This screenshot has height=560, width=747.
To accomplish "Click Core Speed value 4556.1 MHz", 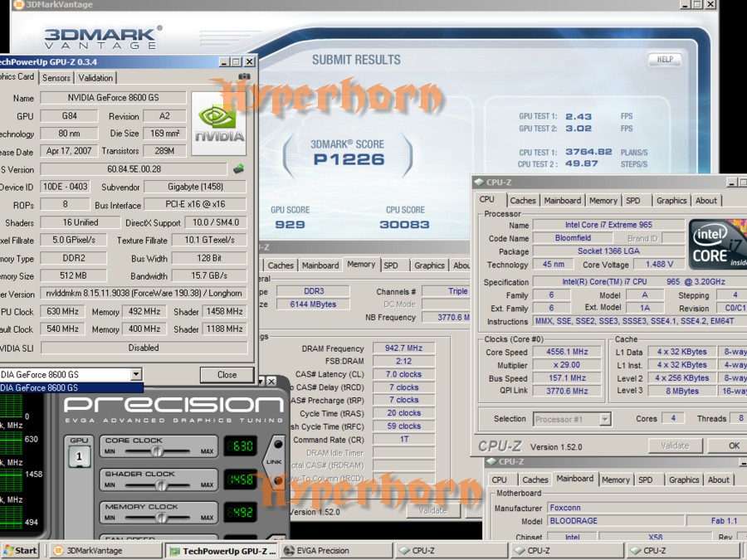I will (x=567, y=352).
